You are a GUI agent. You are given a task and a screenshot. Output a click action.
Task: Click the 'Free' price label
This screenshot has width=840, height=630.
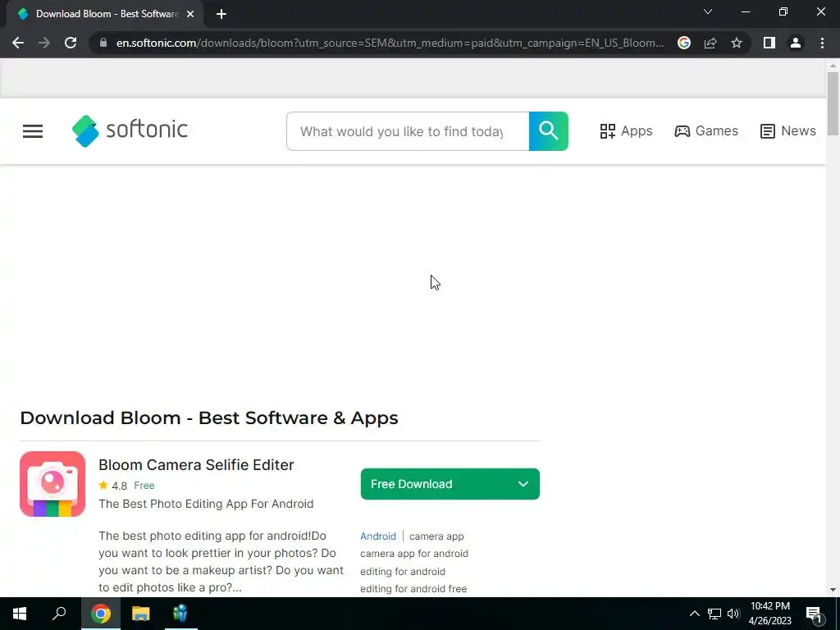click(x=144, y=486)
